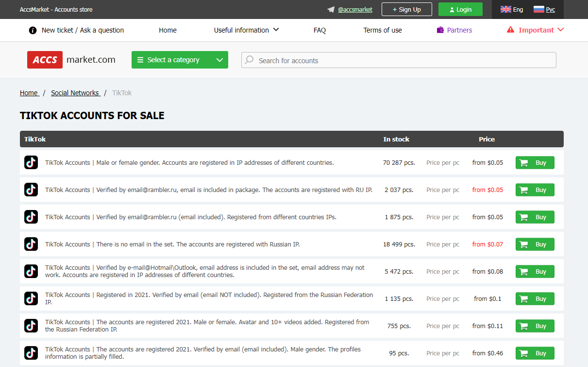Screen dimensions: 588x367
Task: Click the ACCS market.com logo
Action: (x=71, y=60)
